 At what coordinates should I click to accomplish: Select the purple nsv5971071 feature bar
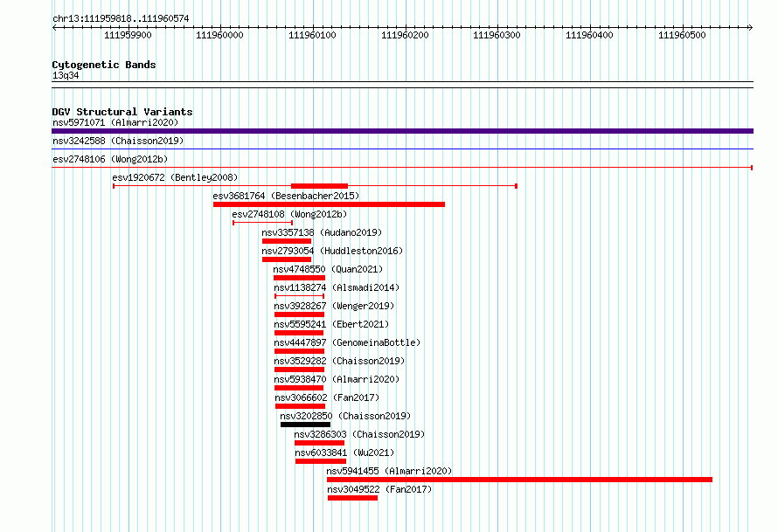(402, 131)
